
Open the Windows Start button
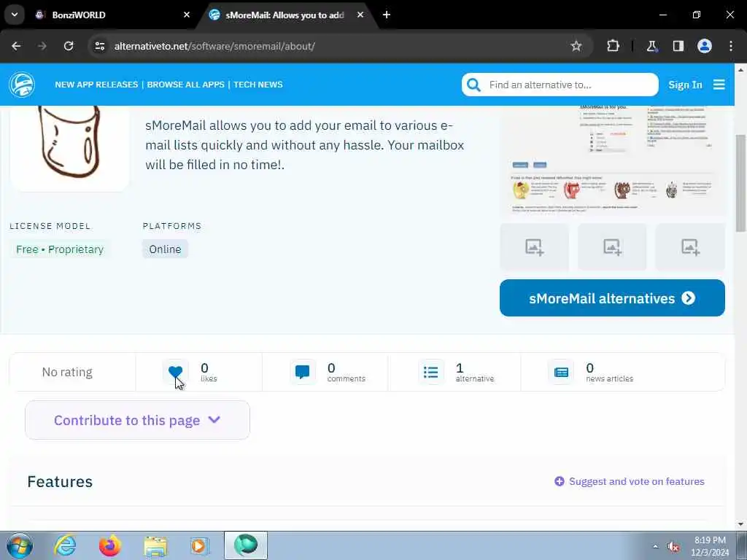(x=20, y=545)
